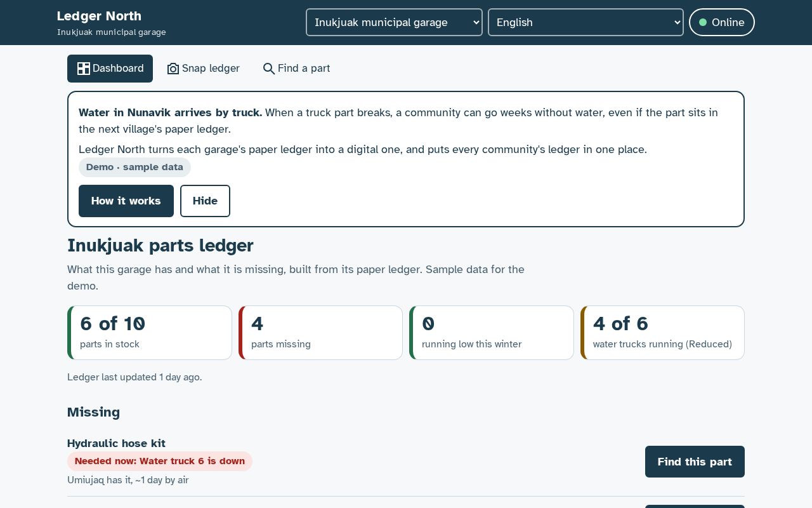The width and height of the screenshot is (812, 508).
Task: Click the How it works button
Action: (126, 201)
